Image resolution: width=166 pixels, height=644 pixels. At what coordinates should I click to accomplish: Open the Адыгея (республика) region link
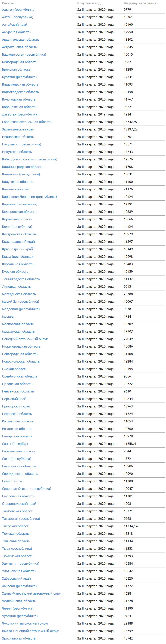tap(19, 10)
